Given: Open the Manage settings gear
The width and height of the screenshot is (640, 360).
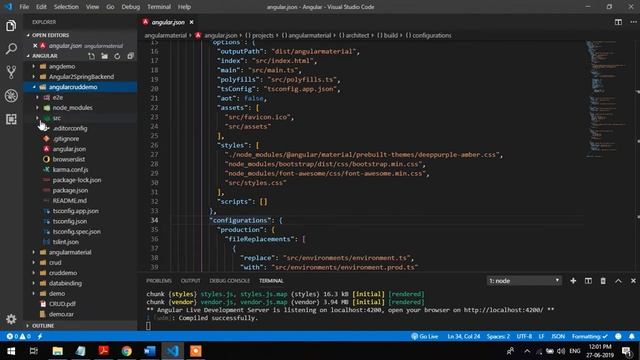Looking at the screenshot, I should click(x=11, y=319).
